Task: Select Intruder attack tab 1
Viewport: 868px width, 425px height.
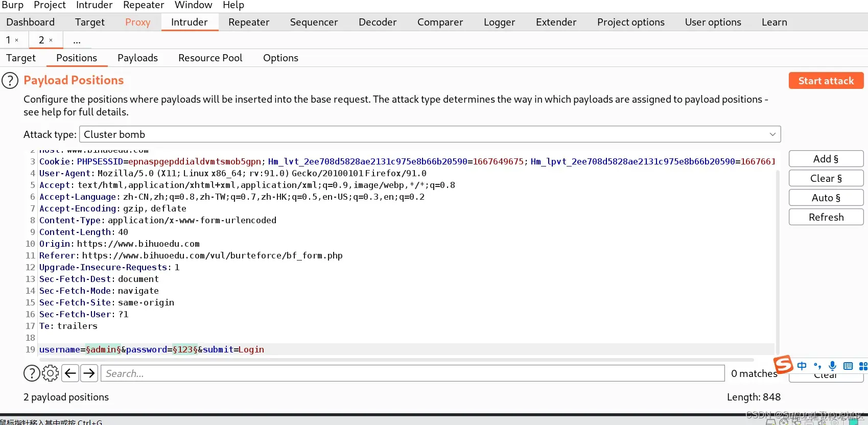Action: (x=8, y=40)
